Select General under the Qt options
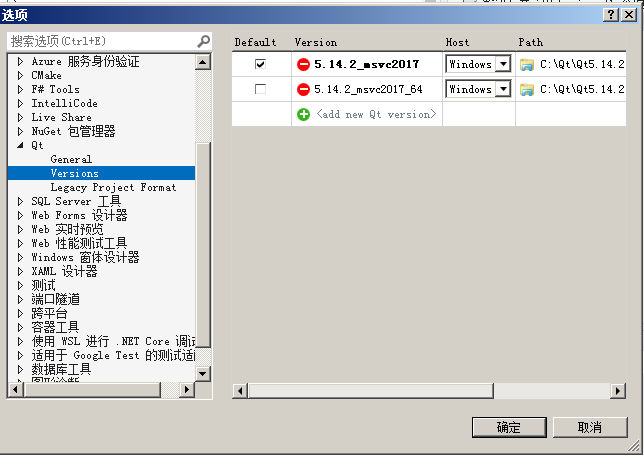 [x=71, y=159]
